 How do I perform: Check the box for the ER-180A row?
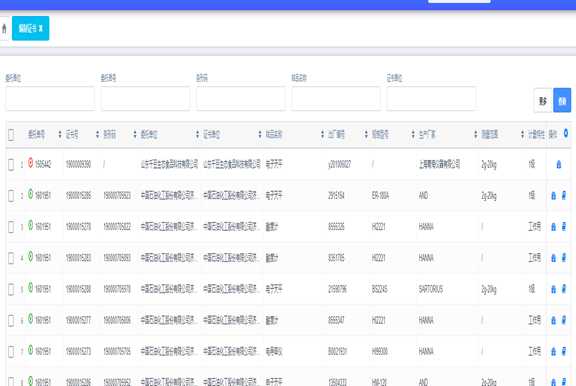click(x=11, y=196)
